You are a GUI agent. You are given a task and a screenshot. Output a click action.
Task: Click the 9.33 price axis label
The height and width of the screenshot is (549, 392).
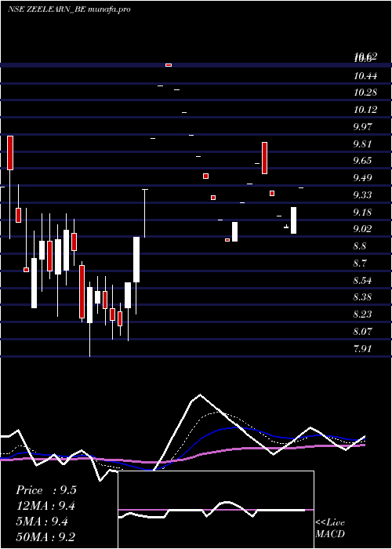point(362,195)
